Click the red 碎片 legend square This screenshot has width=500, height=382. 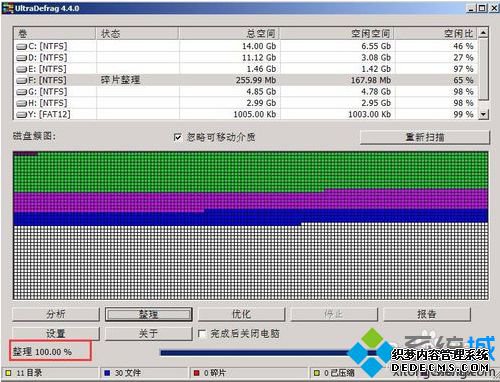(x=197, y=373)
